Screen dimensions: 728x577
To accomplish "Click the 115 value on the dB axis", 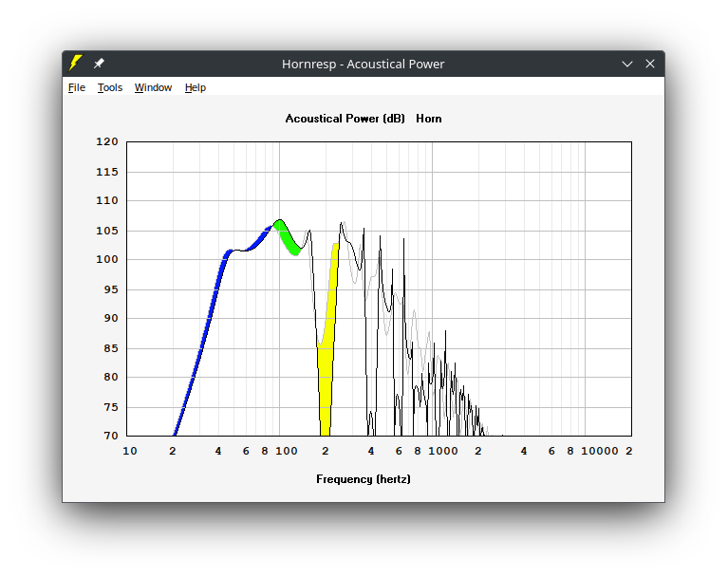I will (x=107, y=172).
